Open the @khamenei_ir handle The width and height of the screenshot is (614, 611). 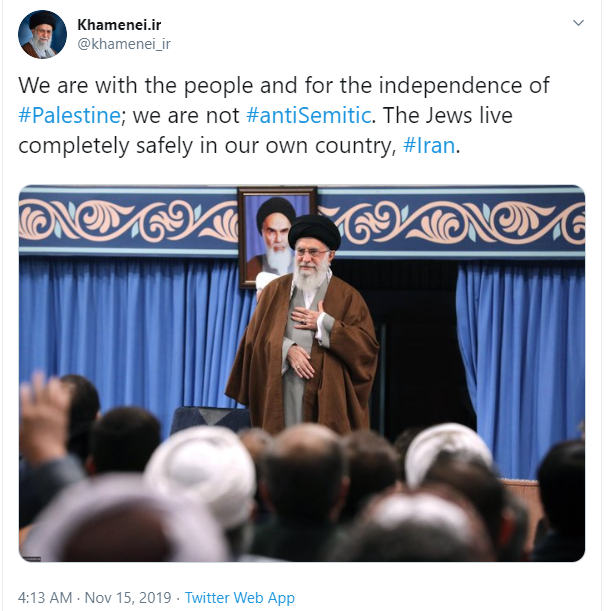pyautogui.click(x=124, y=44)
